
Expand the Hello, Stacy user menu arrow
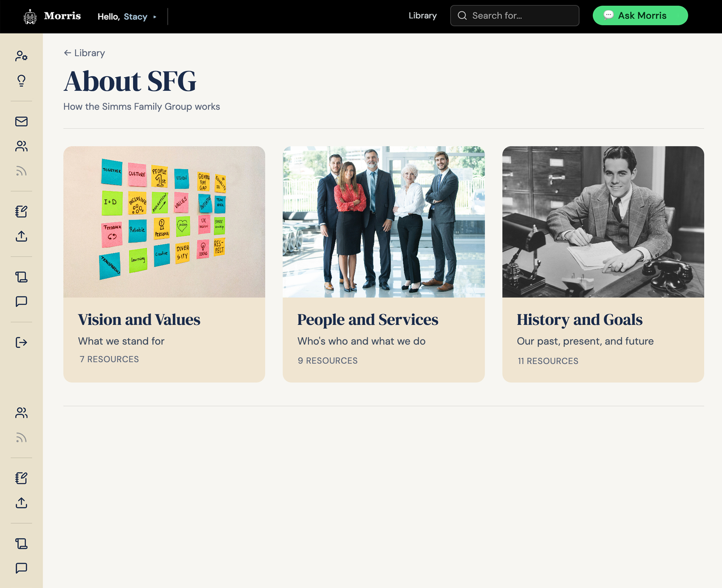tap(155, 17)
